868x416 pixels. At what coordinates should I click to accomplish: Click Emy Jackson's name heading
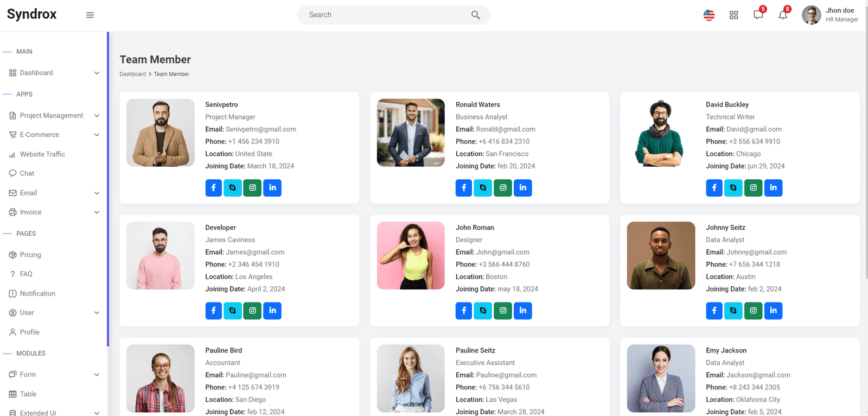tap(726, 351)
